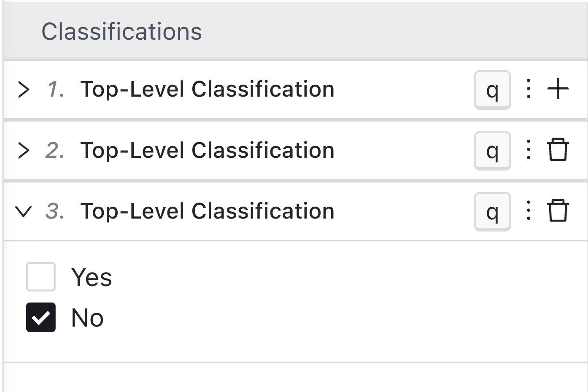Viewport: 588px width, 392px height.
Task: Select the 3. Top-Level Classification title
Action: pos(207,211)
